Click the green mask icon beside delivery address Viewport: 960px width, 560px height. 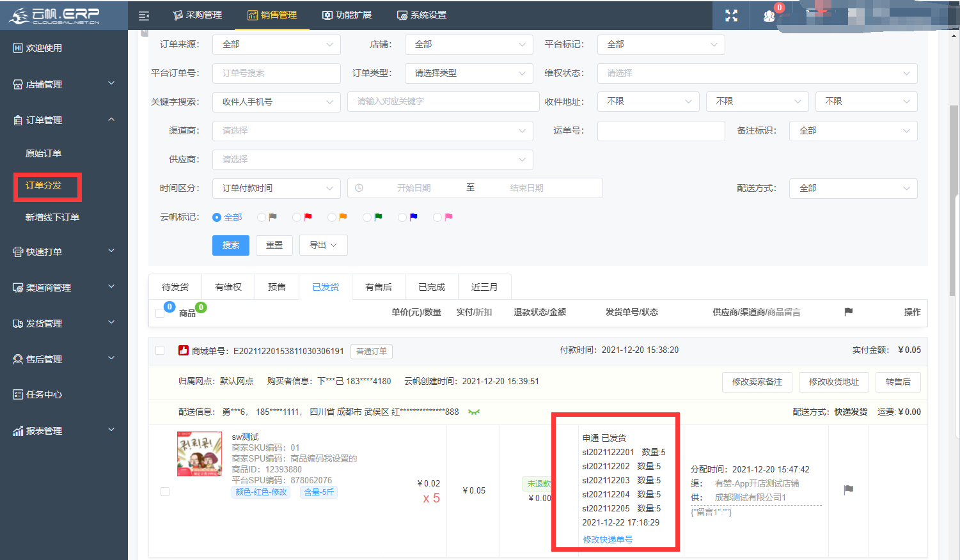(474, 412)
